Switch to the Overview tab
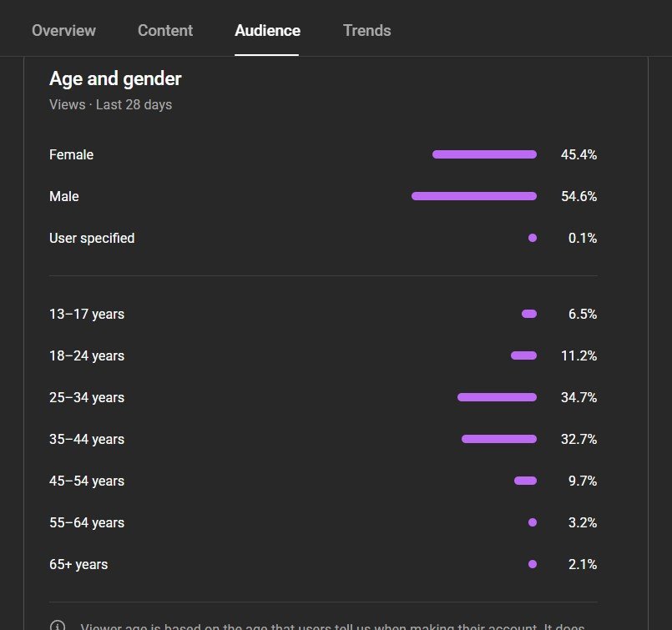This screenshot has width=672, height=630. tap(63, 31)
